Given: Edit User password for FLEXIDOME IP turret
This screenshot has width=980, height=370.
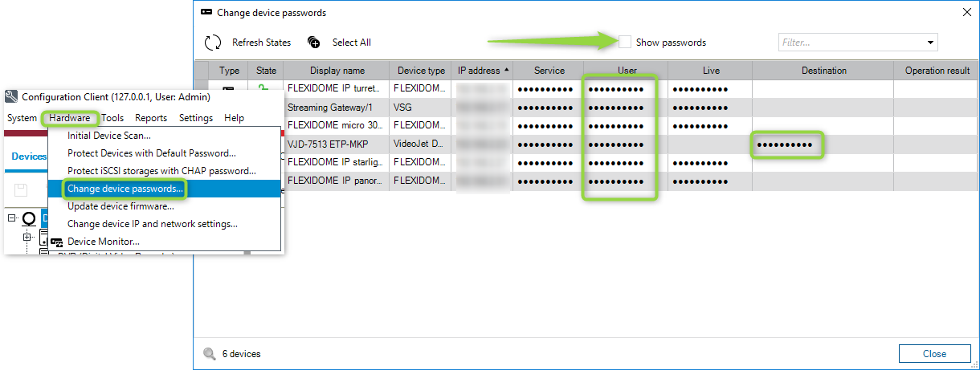Looking at the screenshot, I should 627,89.
